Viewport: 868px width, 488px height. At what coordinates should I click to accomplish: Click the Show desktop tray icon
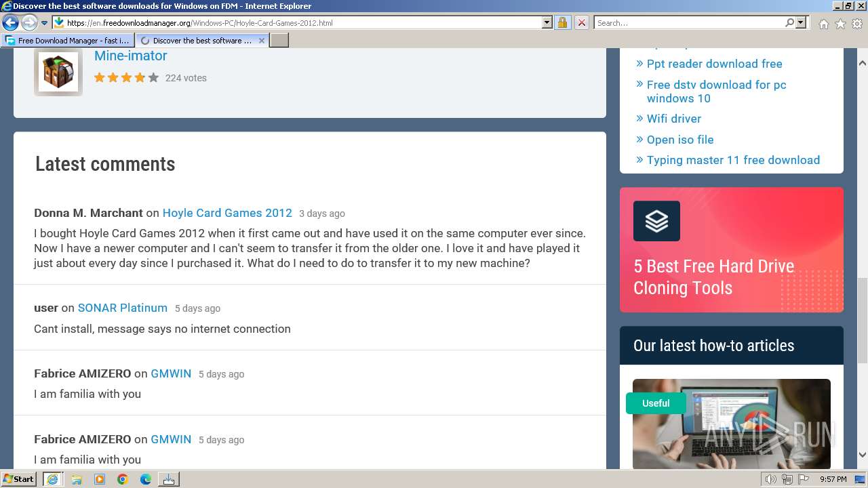click(x=861, y=479)
